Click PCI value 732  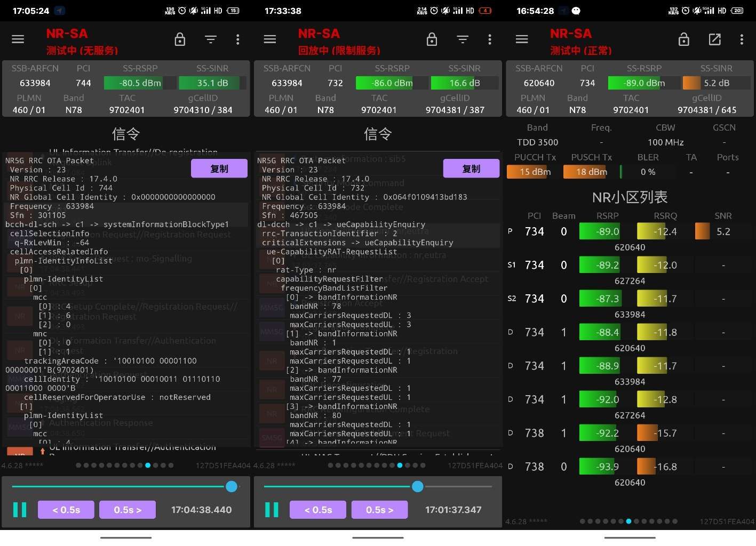[335, 83]
